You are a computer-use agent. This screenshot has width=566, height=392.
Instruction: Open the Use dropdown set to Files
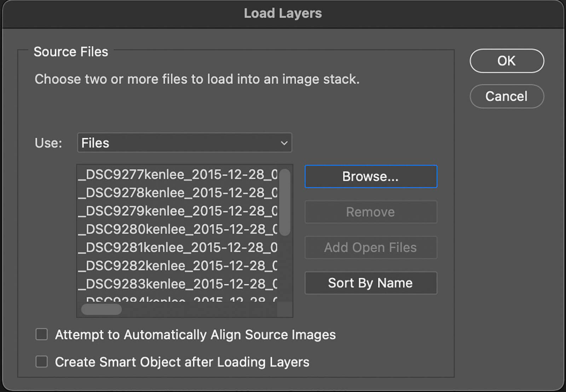[184, 143]
